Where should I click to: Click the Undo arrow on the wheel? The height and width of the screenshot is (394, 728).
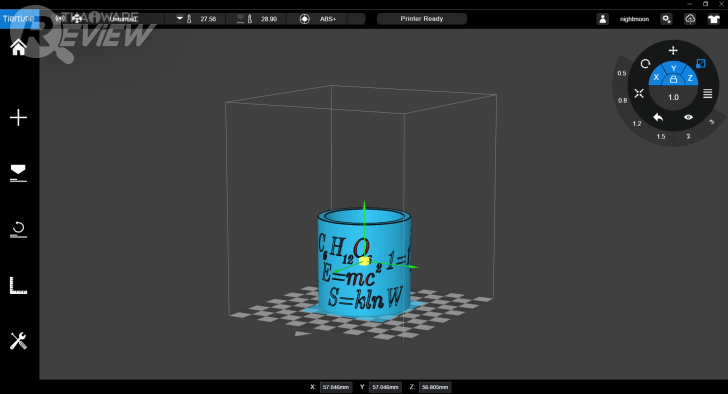click(x=658, y=117)
